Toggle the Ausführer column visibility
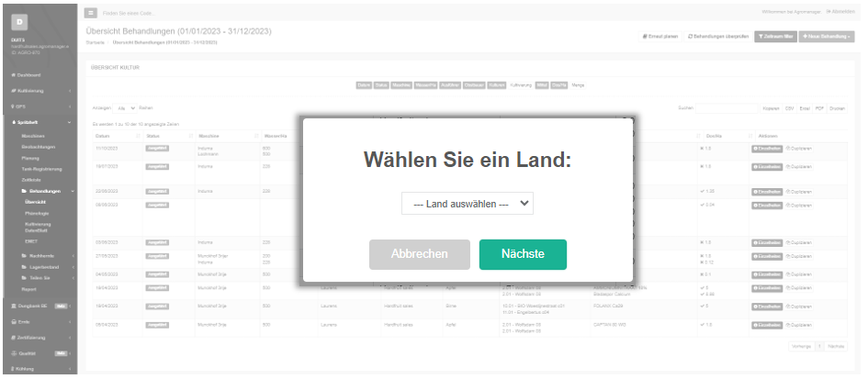The image size is (868, 379). click(451, 85)
